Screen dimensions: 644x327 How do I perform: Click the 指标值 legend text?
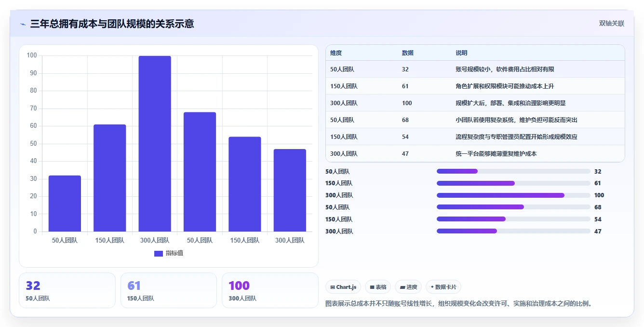pos(174,254)
